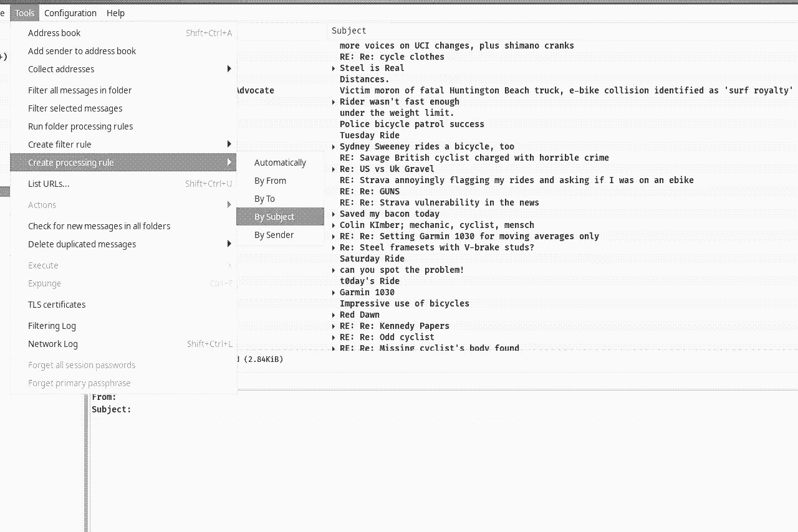Viewport: 798px width, 532px height.
Task: Expand Rider wasn't fast enough thread
Action: tap(334, 102)
